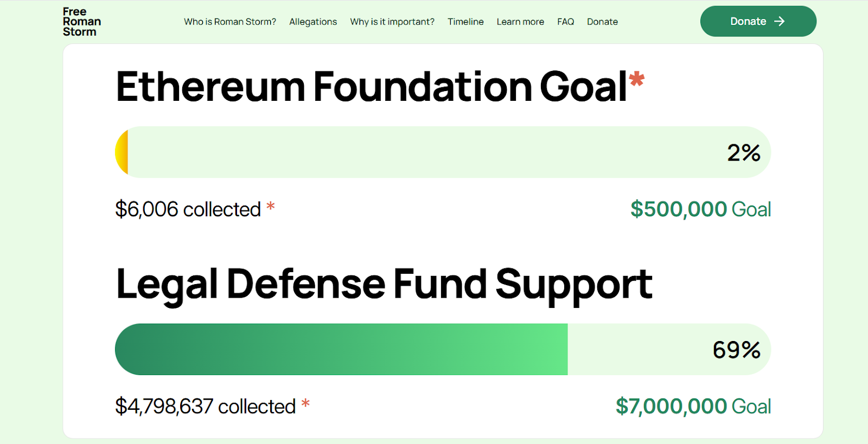Image resolution: width=868 pixels, height=444 pixels.
Task: Open Why is it important? nav link
Action: click(392, 22)
